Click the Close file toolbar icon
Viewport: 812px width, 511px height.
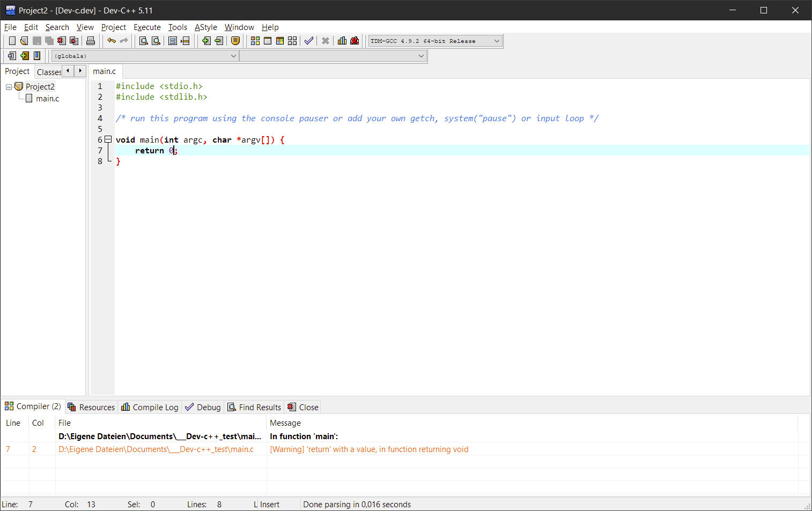tap(61, 41)
